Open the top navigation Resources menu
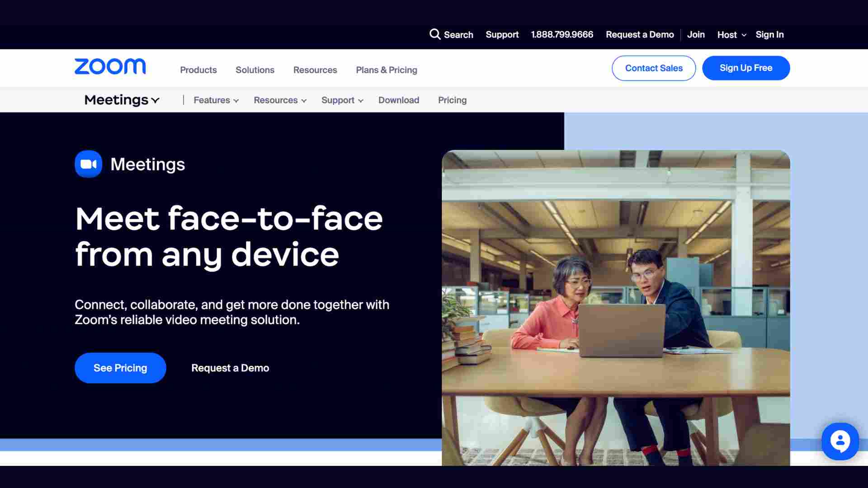Viewport: 868px width, 488px height. (315, 70)
